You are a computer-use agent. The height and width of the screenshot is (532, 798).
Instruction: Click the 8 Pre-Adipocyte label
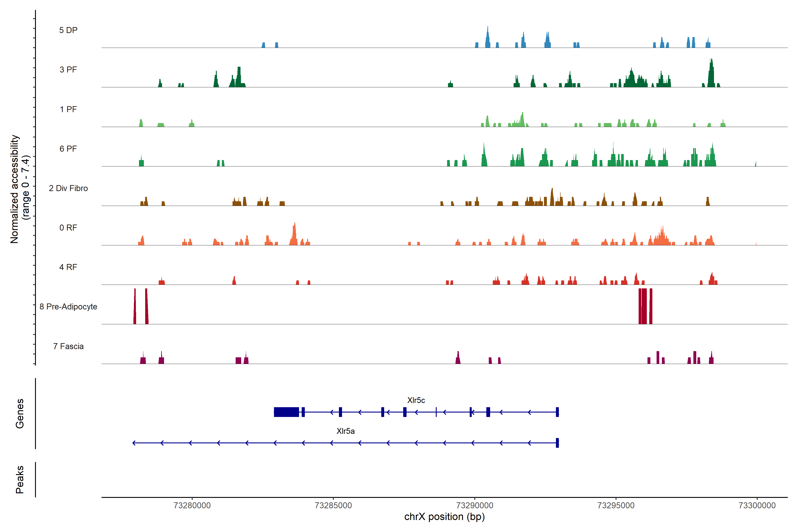pos(68,307)
